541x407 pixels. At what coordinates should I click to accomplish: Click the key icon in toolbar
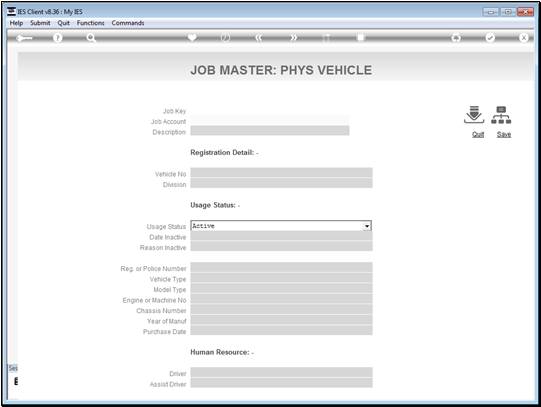[x=24, y=38]
